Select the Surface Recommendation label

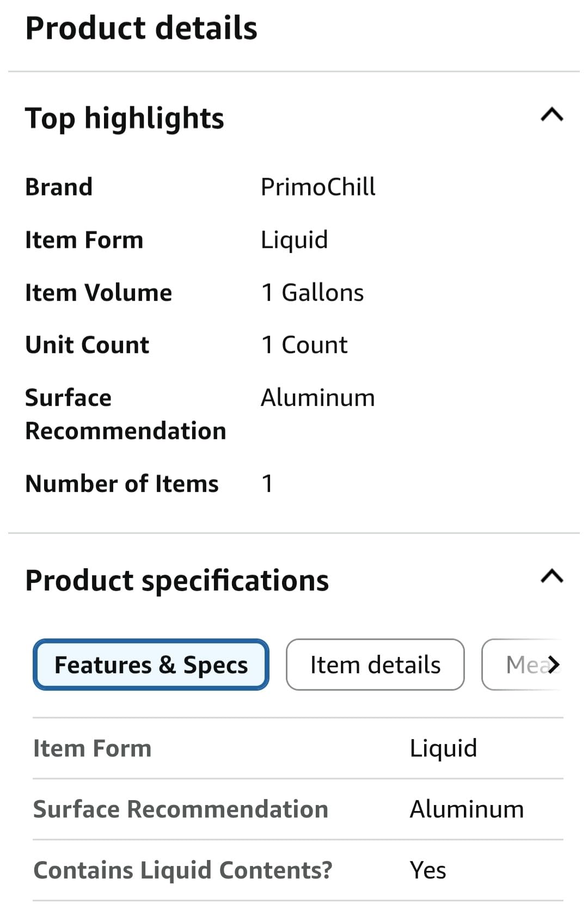(x=126, y=413)
